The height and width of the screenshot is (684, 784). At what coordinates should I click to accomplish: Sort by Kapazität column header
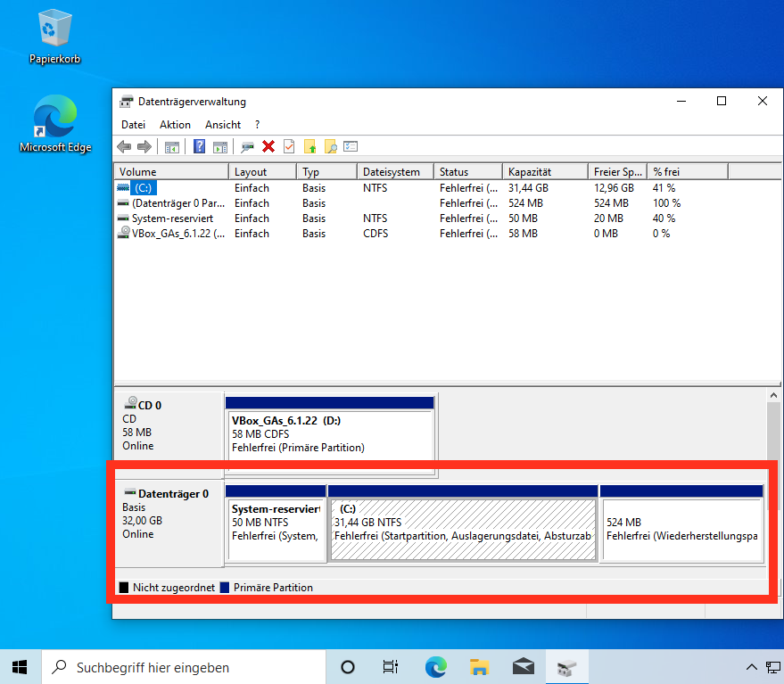pos(545,171)
